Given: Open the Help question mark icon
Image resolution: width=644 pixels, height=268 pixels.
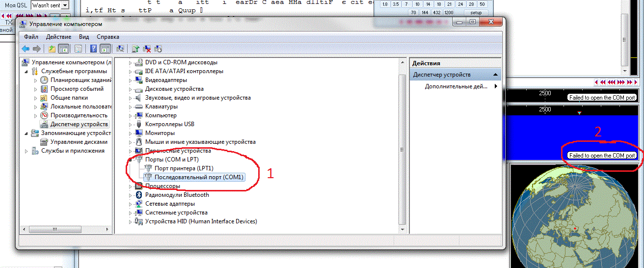Looking at the screenshot, I should coord(93,49).
